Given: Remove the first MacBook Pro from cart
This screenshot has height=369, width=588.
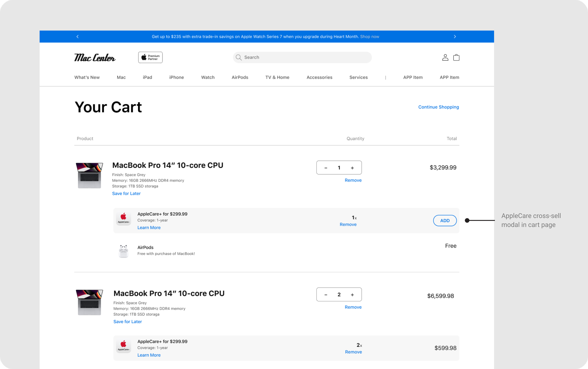Looking at the screenshot, I should (353, 180).
